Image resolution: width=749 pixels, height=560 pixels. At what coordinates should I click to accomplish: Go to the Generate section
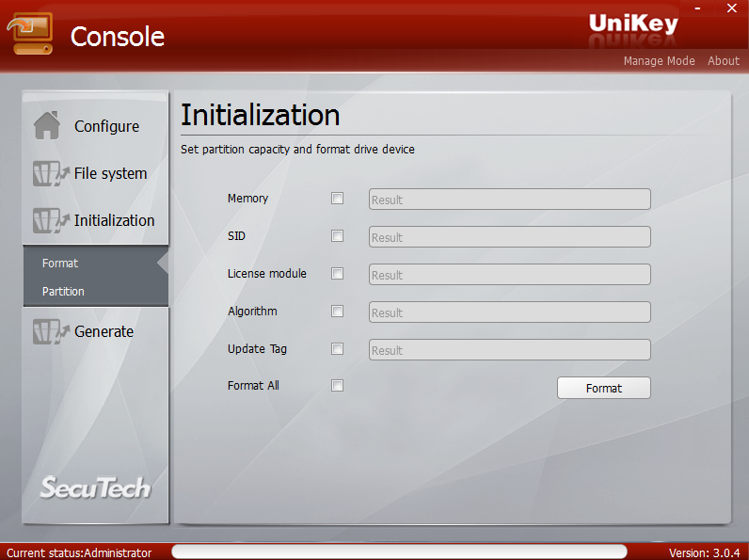pos(104,331)
